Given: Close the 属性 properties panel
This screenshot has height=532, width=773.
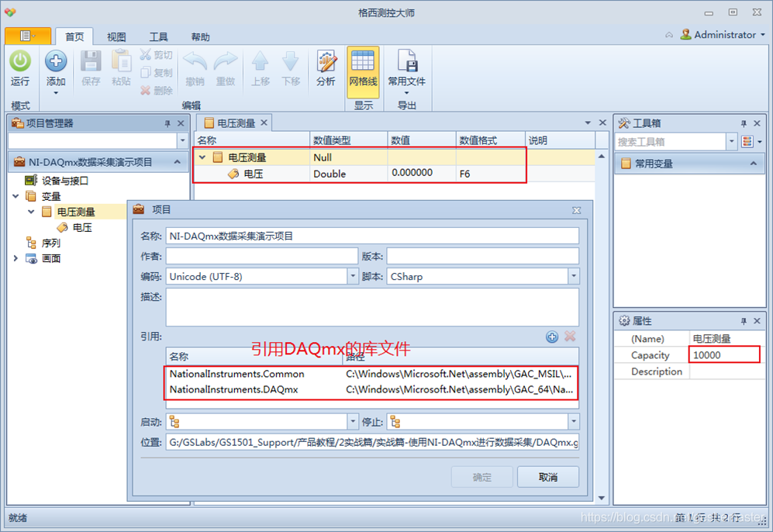Looking at the screenshot, I should [x=757, y=321].
